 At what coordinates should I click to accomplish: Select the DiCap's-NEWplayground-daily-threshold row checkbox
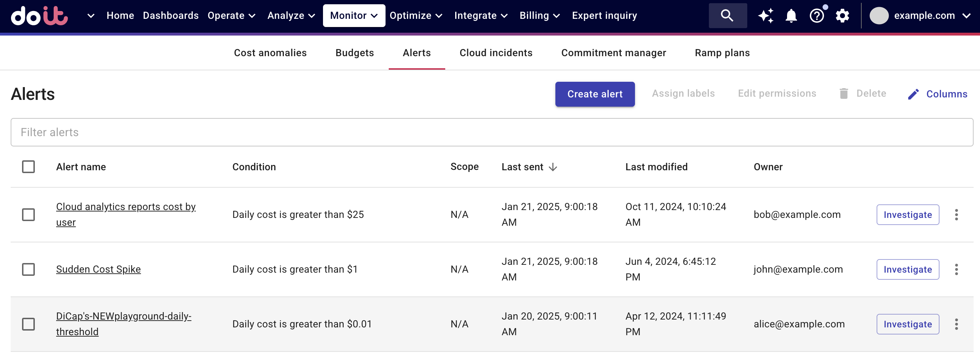coord(28,324)
